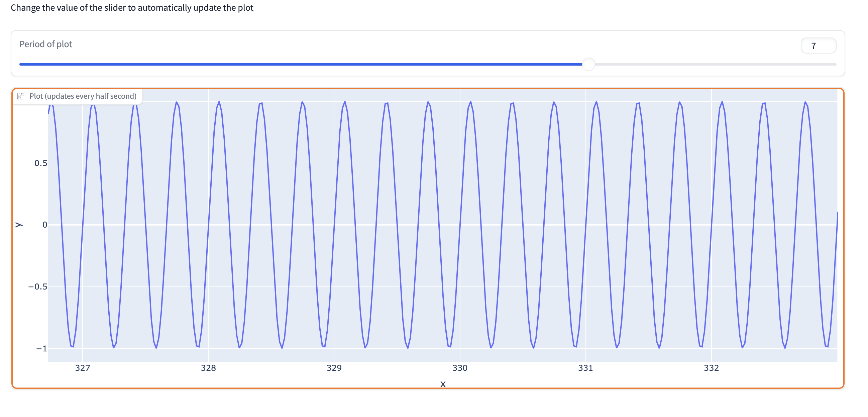The image size is (868, 417).
Task: Click the x-axis tick label 327
Action: pyautogui.click(x=83, y=368)
